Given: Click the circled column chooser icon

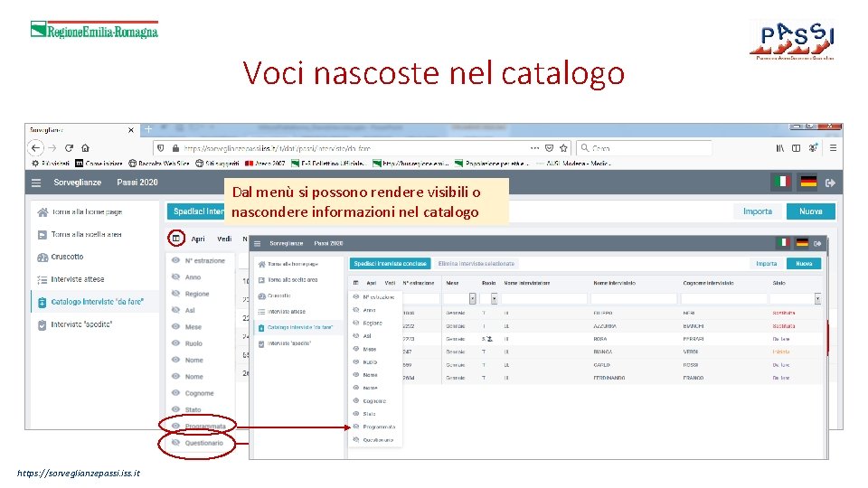Looking at the screenshot, I should tap(176, 239).
